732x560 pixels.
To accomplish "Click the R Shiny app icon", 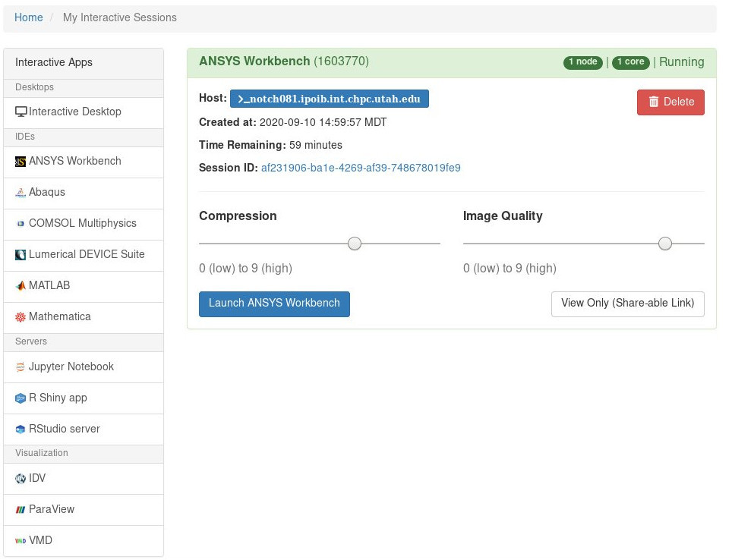I will 21,398.
